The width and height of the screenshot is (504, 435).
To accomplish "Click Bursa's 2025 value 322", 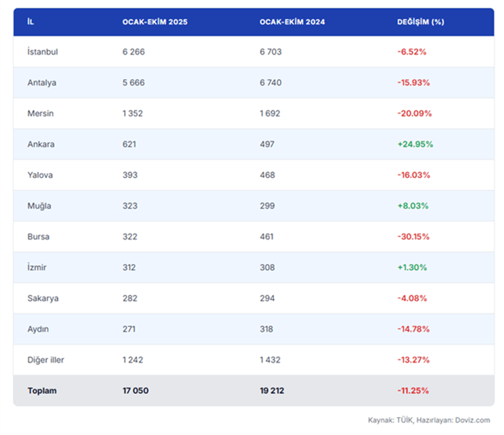I will 130,236.
